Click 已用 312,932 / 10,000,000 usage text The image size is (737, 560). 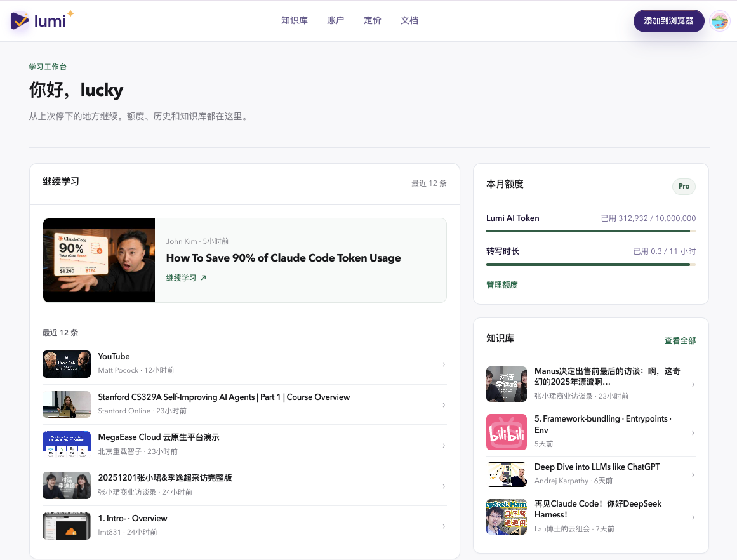coord(648,218)
